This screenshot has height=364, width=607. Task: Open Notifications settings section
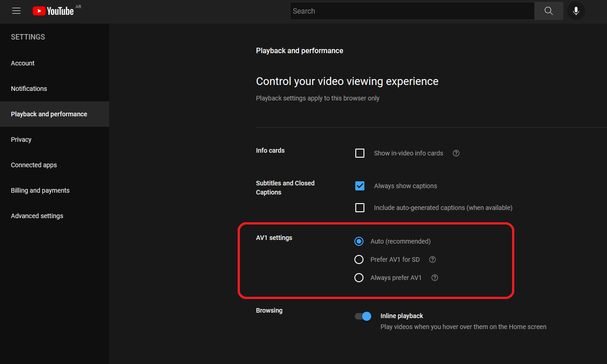(x=55, y=89)
